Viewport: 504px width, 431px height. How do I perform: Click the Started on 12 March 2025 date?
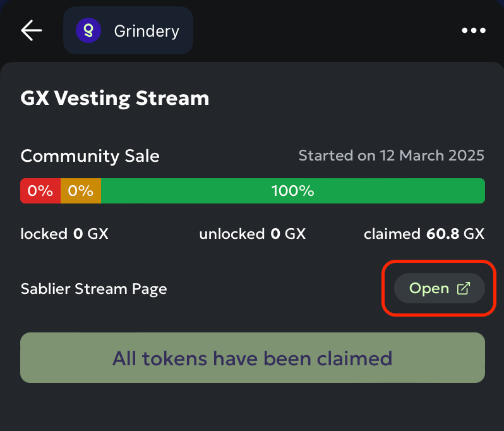[391, 155]
